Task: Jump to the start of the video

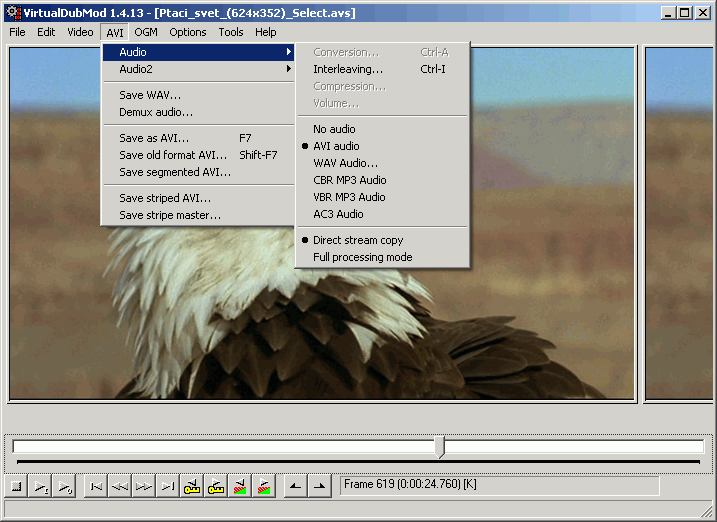Action: (x=96, y=486)
